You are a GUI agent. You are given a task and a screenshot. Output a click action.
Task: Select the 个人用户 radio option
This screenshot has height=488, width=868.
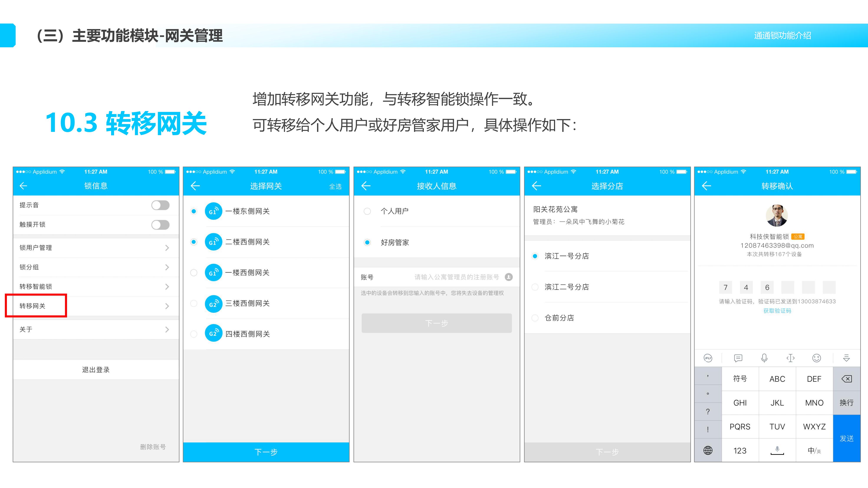pos(367,211)
